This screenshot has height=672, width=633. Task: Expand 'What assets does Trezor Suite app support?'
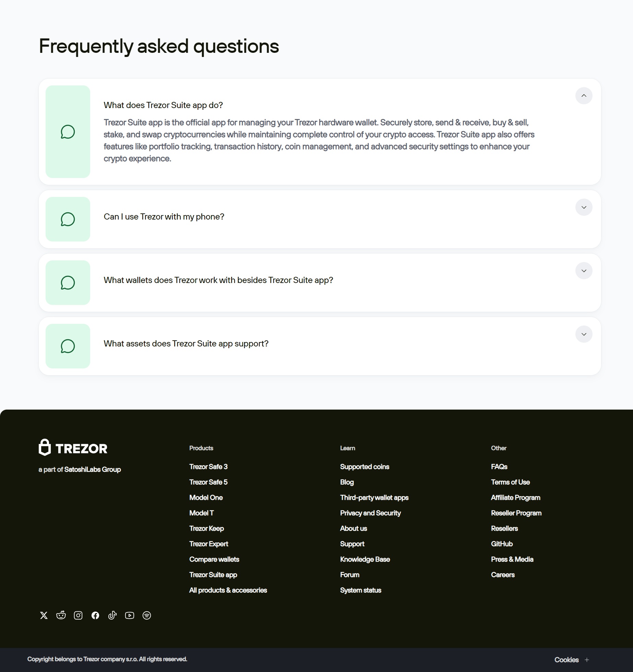point(584,334)
